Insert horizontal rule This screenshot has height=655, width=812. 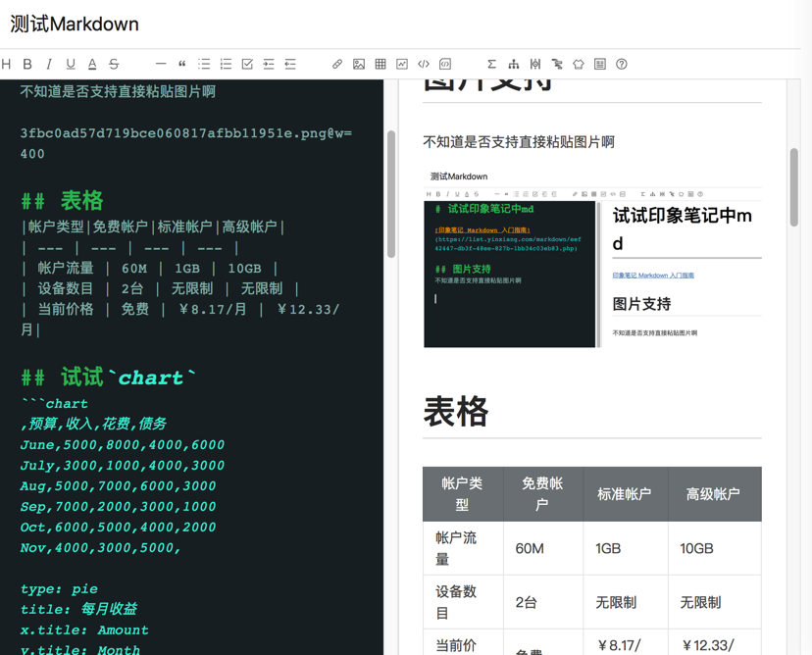(161, 64)
